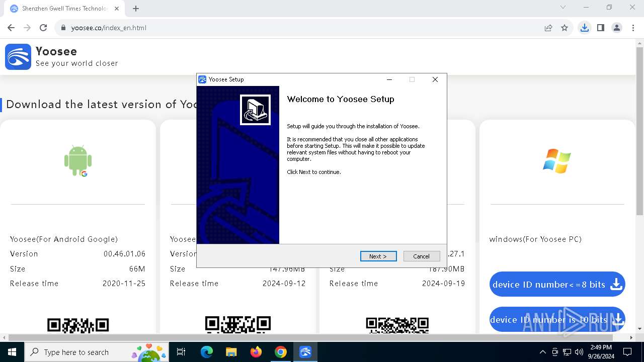Click the Android Google QR code

click(78, 325)
